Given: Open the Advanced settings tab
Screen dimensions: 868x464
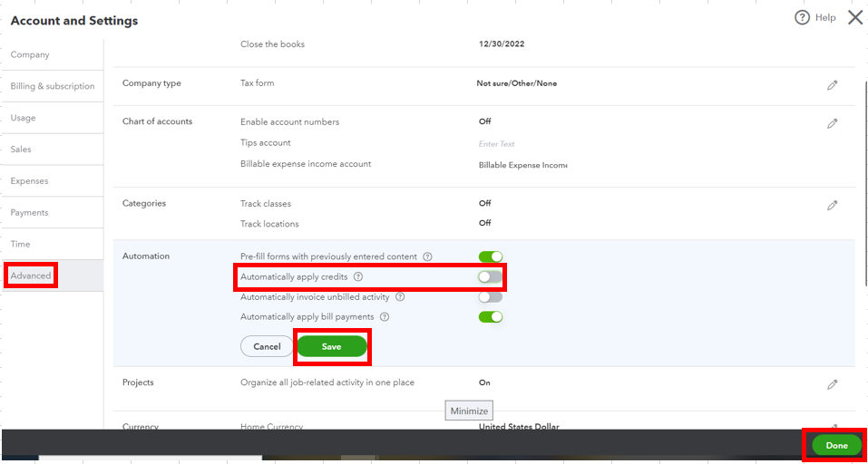Looking at the screenshot, I should point(31,275).
